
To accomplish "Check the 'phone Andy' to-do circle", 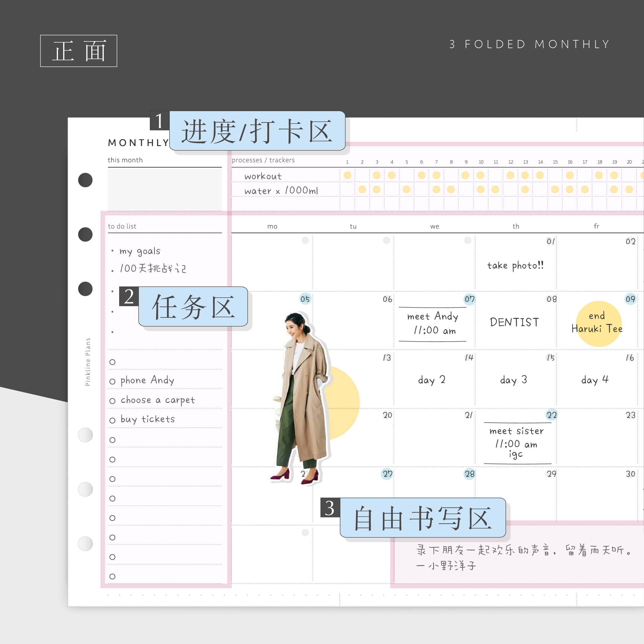I will [x=112, y=381].
